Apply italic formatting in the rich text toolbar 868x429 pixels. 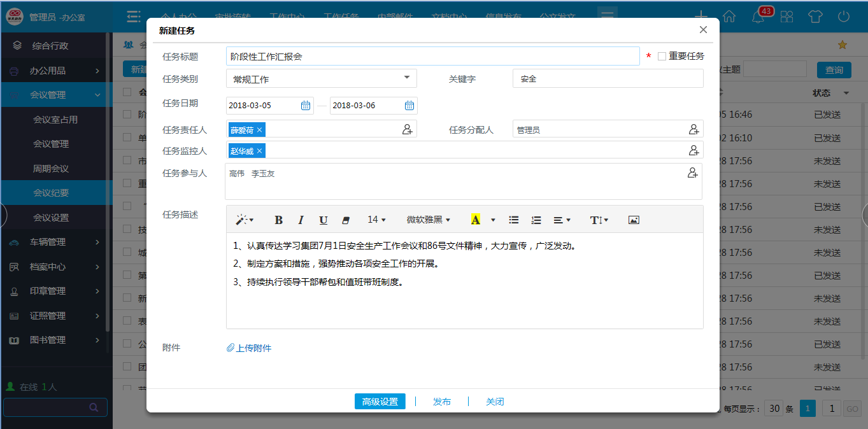click(x=301, y=220)
